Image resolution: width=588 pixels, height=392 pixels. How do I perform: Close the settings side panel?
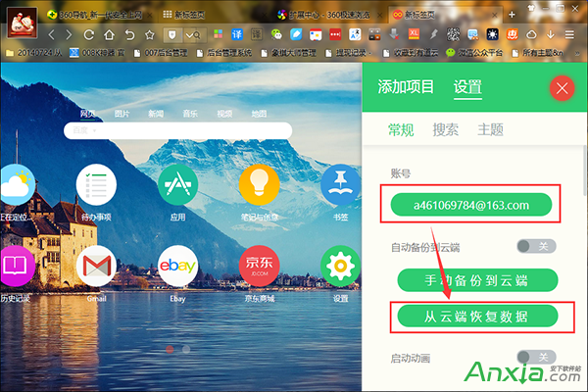562,88
